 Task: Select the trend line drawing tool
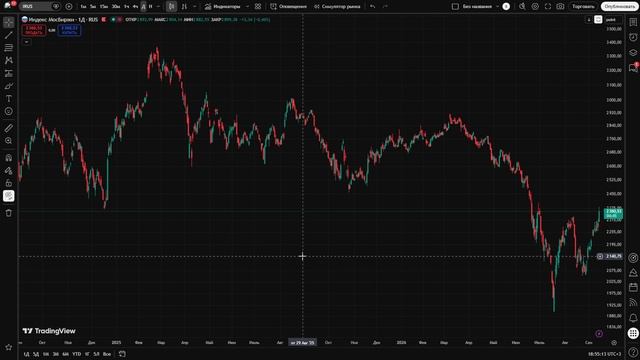[9, 35]
